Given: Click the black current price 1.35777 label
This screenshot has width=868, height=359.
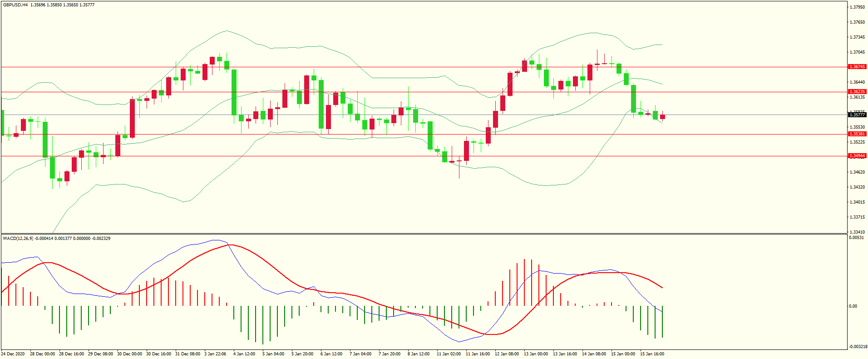Looking at the screenshot, I should click(857, 115).
